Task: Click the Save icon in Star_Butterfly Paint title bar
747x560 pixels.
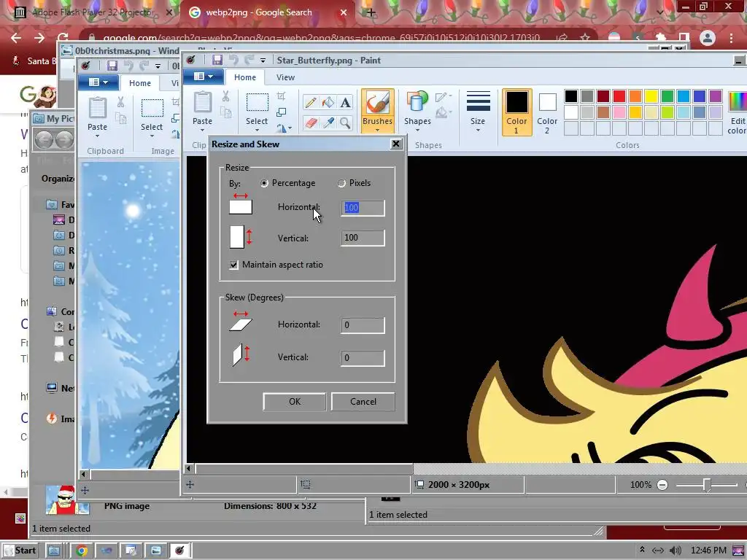Action: tap(217, 60)
